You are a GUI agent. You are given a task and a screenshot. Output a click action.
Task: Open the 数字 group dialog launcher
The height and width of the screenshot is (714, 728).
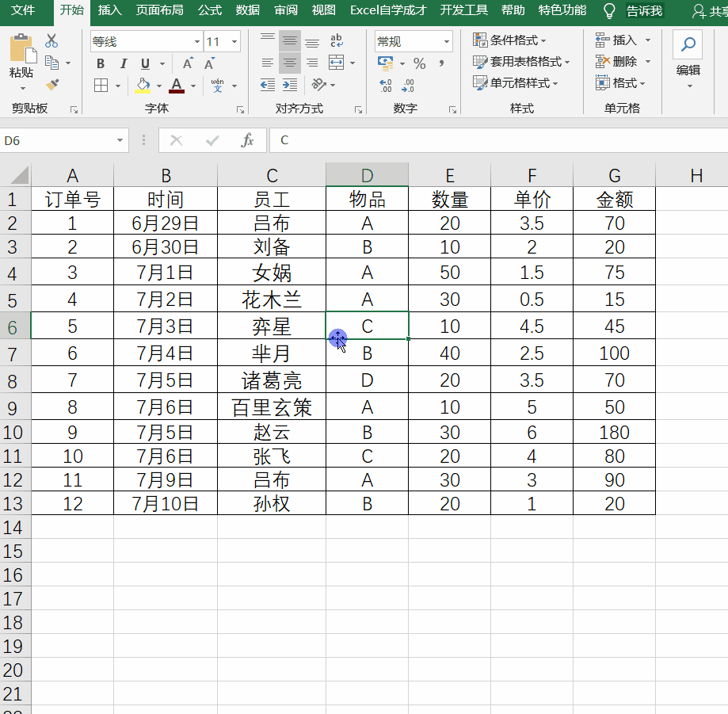coord(452,109)
